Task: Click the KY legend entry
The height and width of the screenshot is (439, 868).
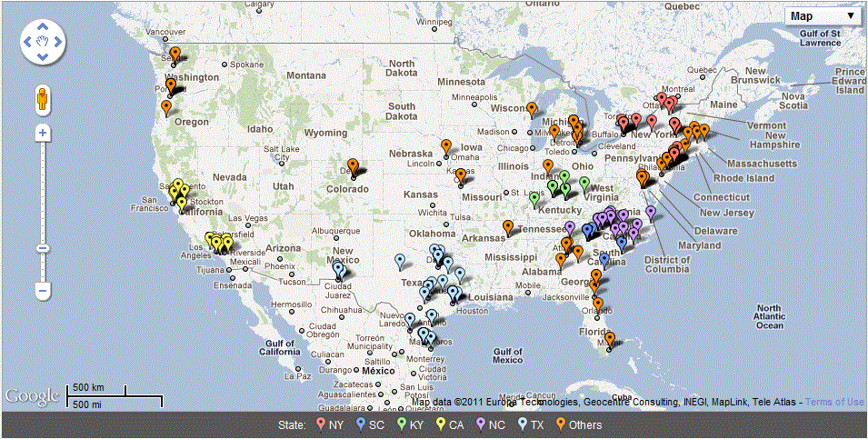Action: (412, 425)
